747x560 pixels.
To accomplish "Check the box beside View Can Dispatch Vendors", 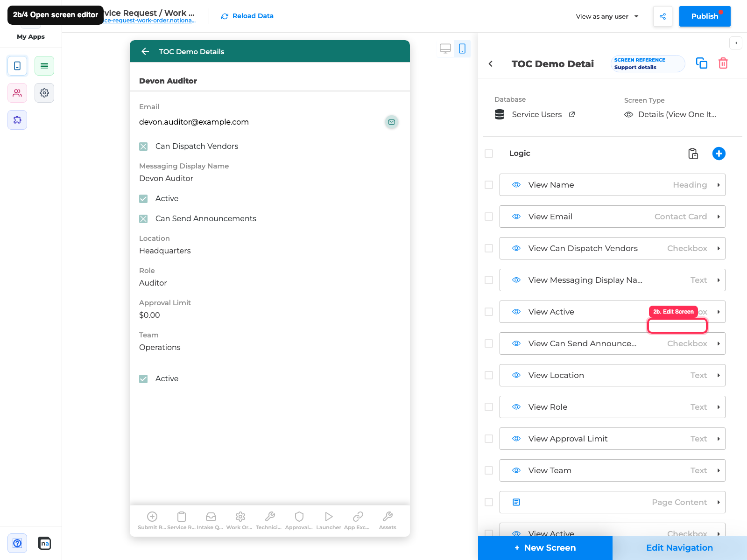I will point(489,248).
